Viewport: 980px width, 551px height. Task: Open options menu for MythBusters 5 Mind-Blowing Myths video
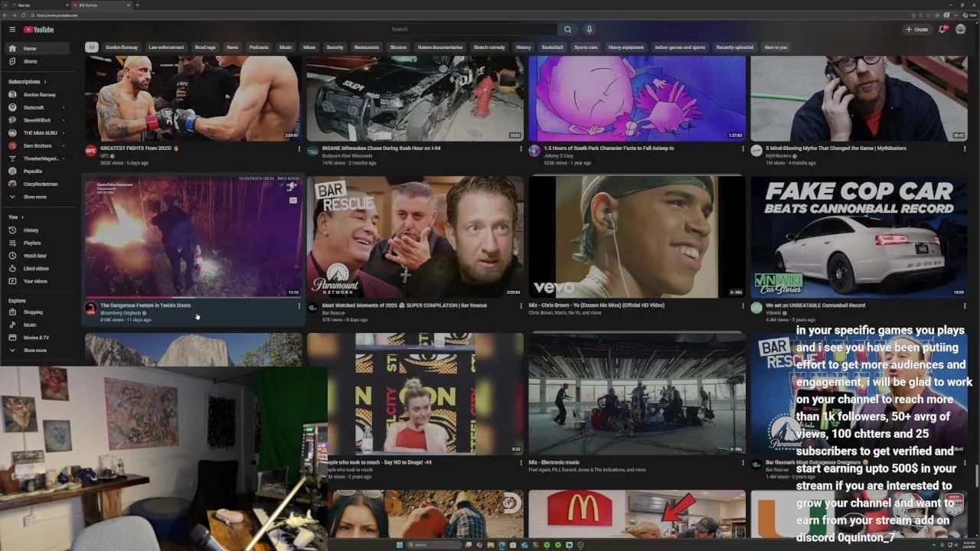[963, 148]
